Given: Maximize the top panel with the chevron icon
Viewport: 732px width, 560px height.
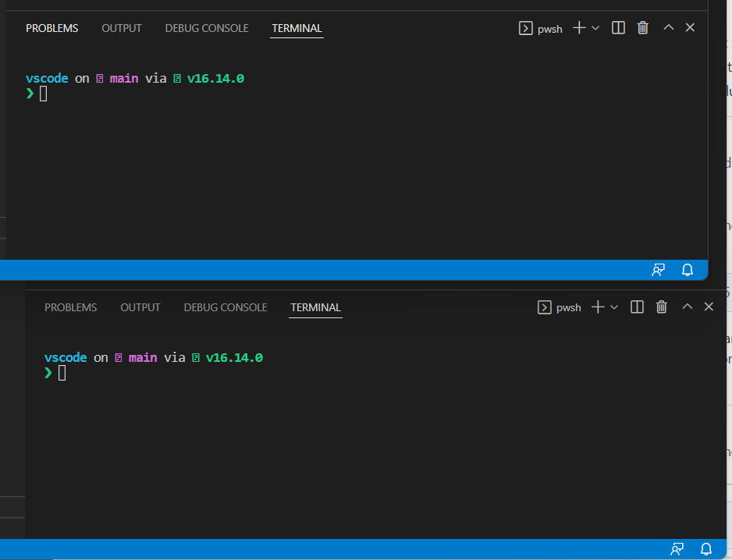Looking at the screenshot, I should tap(668, 27).
